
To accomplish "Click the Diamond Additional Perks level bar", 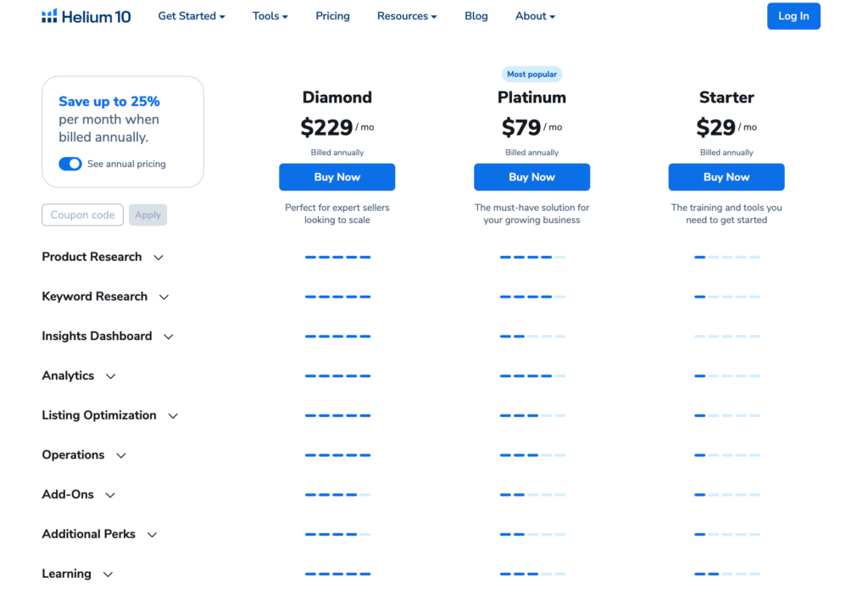I will [337, 534].
